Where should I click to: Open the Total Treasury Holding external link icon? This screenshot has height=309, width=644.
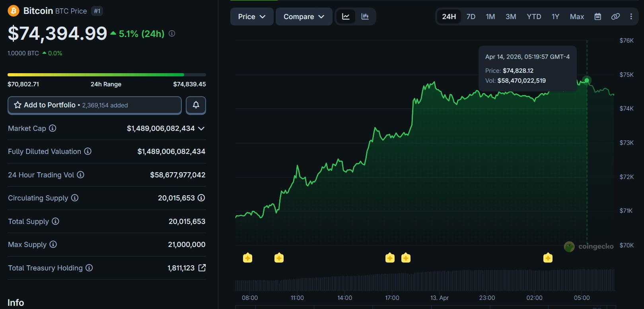click(x=202, y=268)
